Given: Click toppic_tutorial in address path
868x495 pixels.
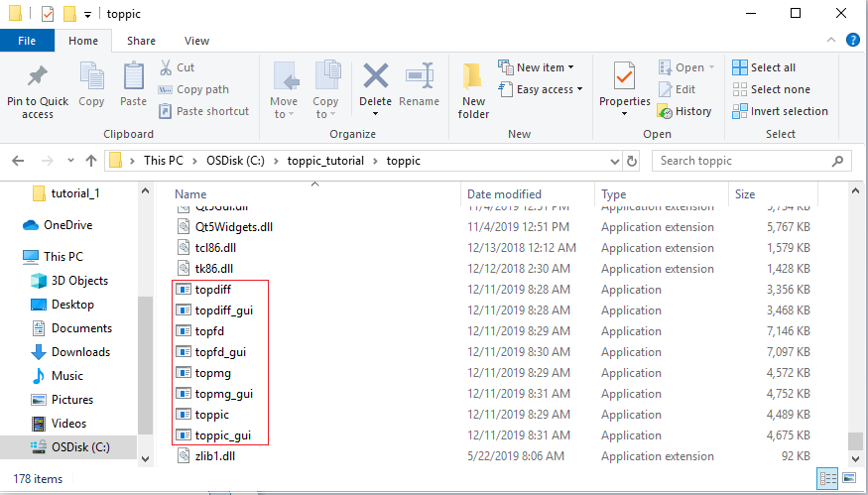Looking at the screenshot, I should [325, 161].
